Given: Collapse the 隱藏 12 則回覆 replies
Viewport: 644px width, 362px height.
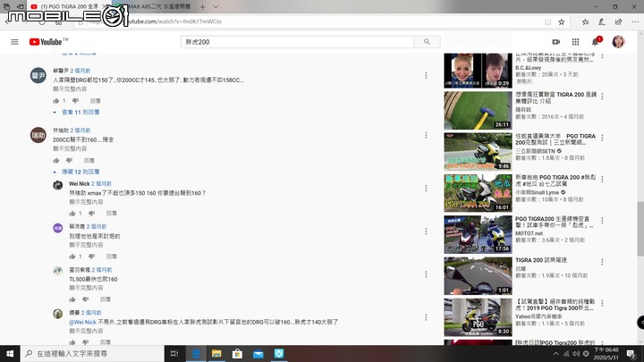Looking at the screenshot, I should (x=77, y=172).
